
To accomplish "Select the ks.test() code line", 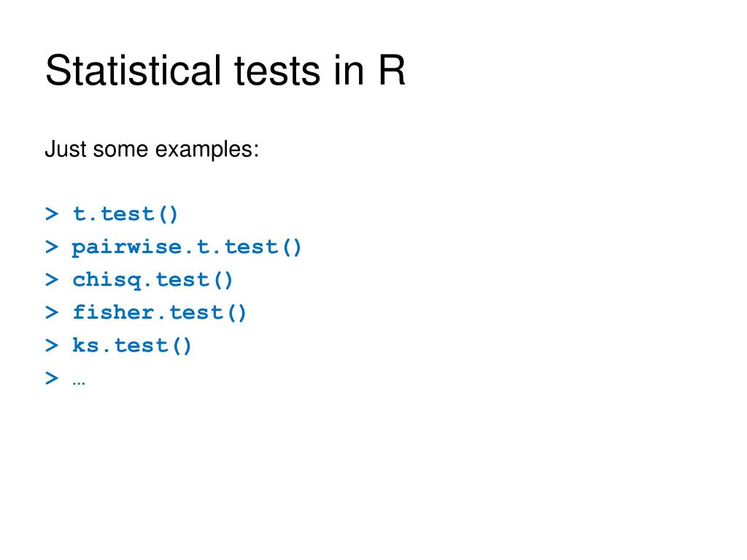I will coord(118,346).
